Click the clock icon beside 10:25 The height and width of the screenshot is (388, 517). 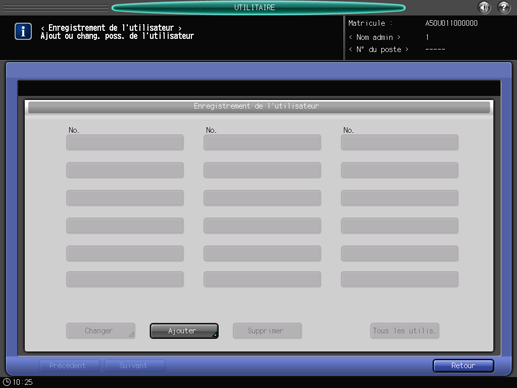(6, 382)
